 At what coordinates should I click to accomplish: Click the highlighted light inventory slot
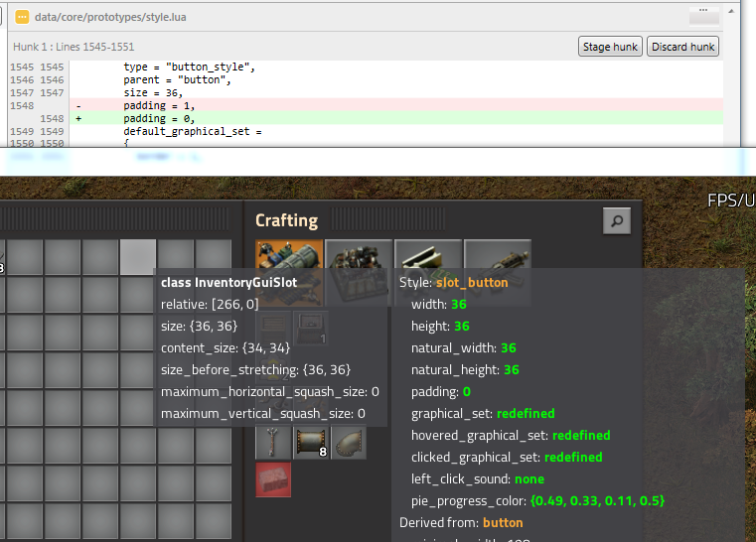click(138, 257)
